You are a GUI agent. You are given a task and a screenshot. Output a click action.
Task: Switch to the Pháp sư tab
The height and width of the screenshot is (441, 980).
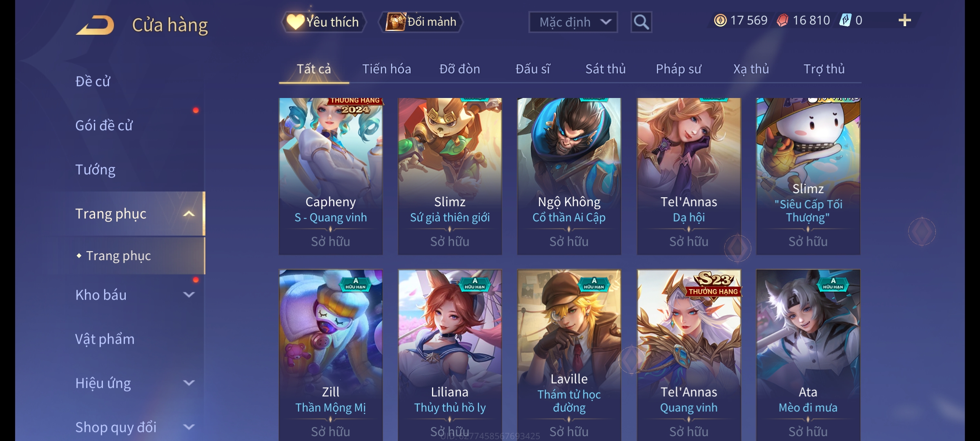click(679, 69)
